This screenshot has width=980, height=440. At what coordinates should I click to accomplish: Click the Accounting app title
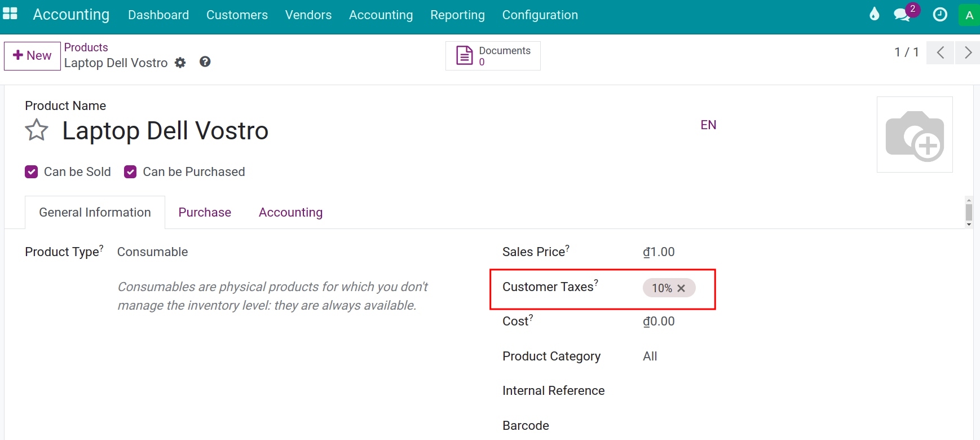tap(71, 15)
